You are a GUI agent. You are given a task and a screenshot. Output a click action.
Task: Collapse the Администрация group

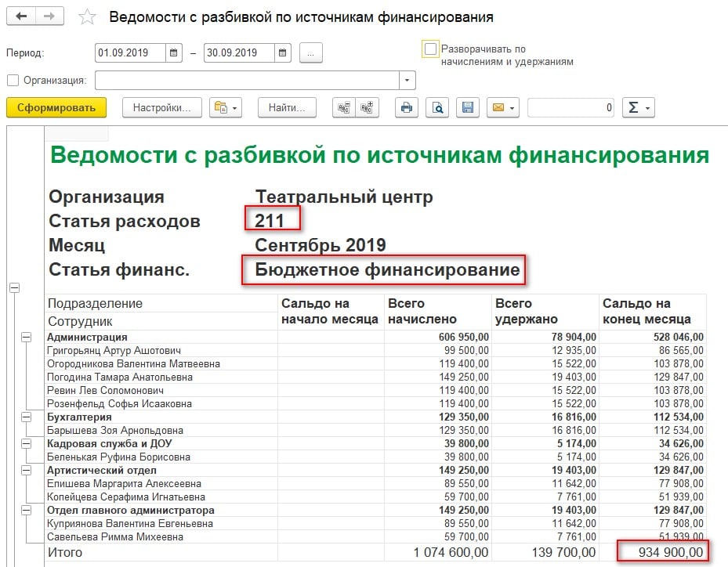27,338
